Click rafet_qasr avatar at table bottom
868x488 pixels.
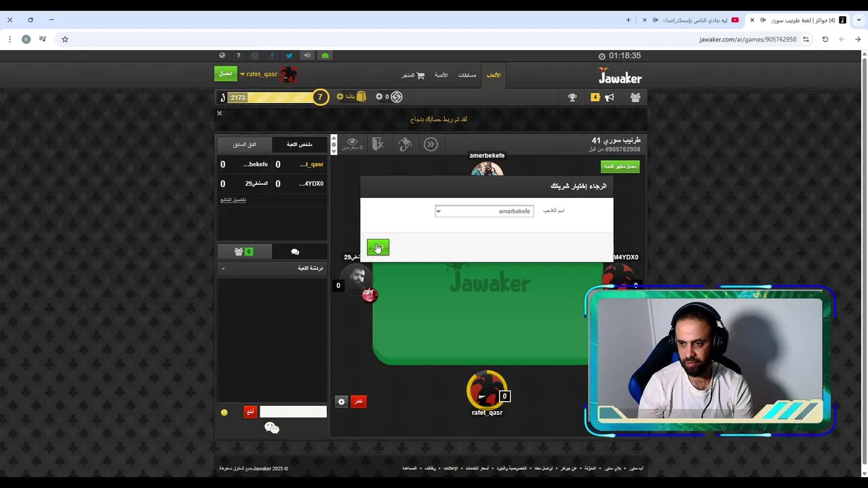486,389
